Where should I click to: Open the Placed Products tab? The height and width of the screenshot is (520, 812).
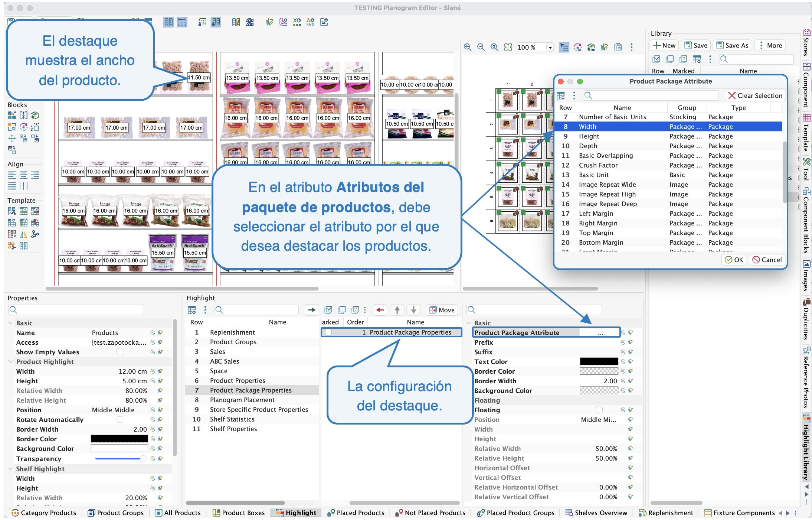click(x=356, y=513)
